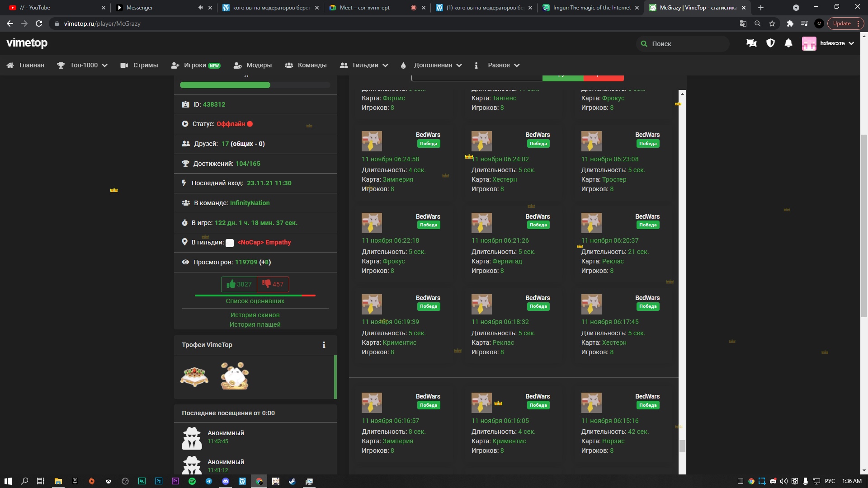Bookmark this page with star icon
The width and height of the screenshot is (868, 488).
(x=772, y=23)
